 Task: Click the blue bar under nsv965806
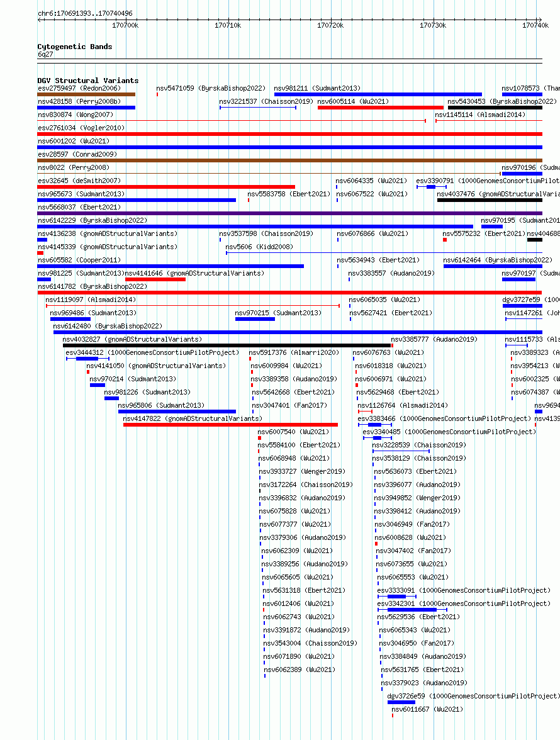pos(177,412)
